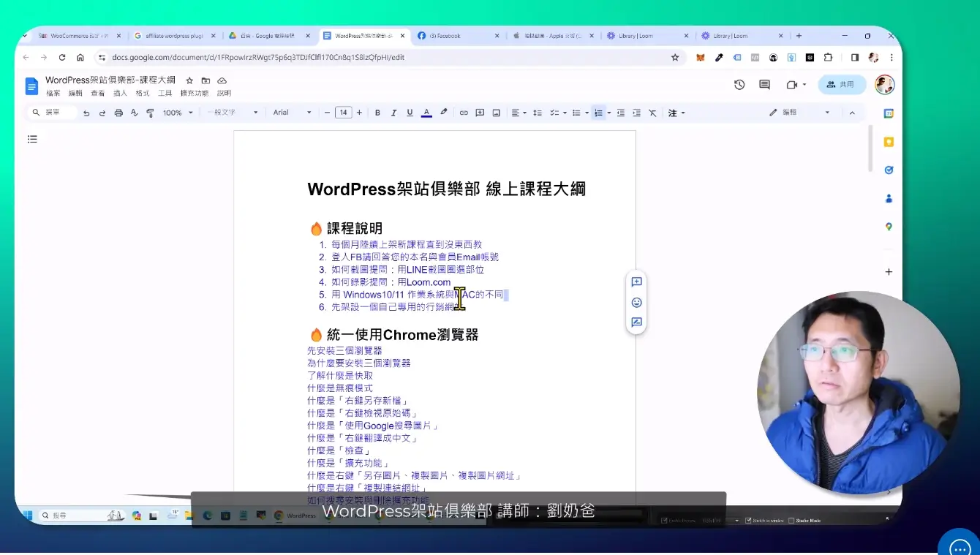Click the MetaMask fox extension icon
980x555 pixels.
(x=700, y=57)
